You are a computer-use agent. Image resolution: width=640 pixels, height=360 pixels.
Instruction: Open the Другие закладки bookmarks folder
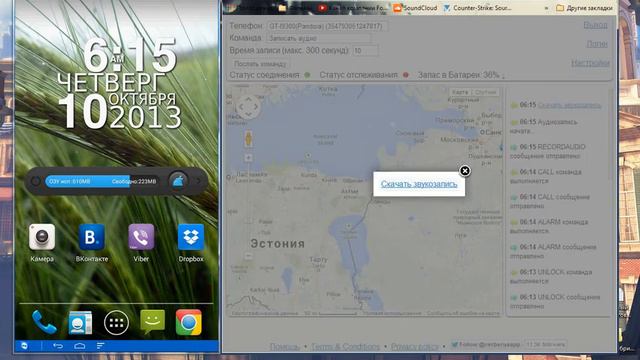584,8
